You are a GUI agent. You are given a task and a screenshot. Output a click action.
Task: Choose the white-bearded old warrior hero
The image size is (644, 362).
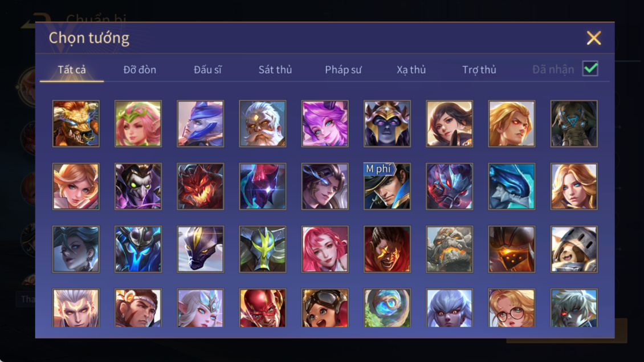(x=263, y=124)
